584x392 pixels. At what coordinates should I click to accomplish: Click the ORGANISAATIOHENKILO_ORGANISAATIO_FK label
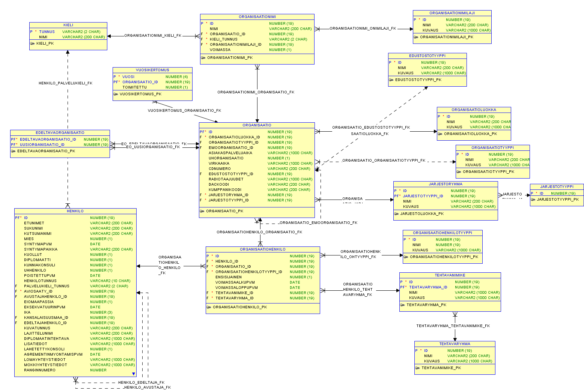(x=259, y=232)
